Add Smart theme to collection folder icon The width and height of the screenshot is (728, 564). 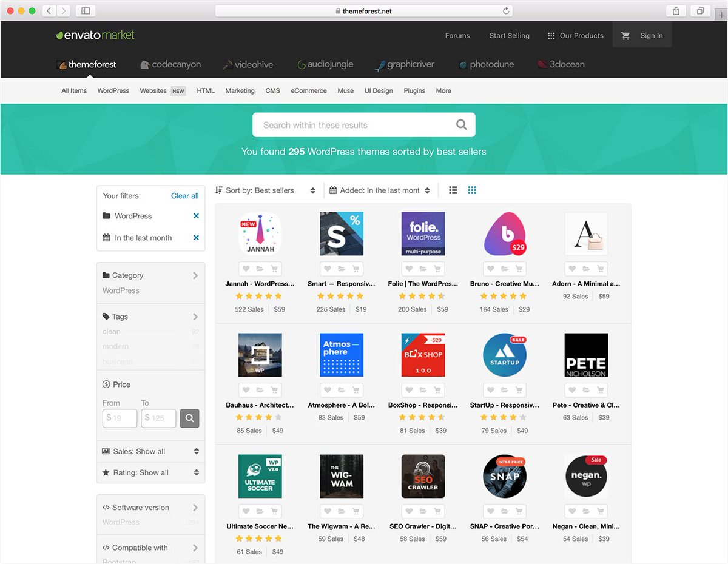342,269
